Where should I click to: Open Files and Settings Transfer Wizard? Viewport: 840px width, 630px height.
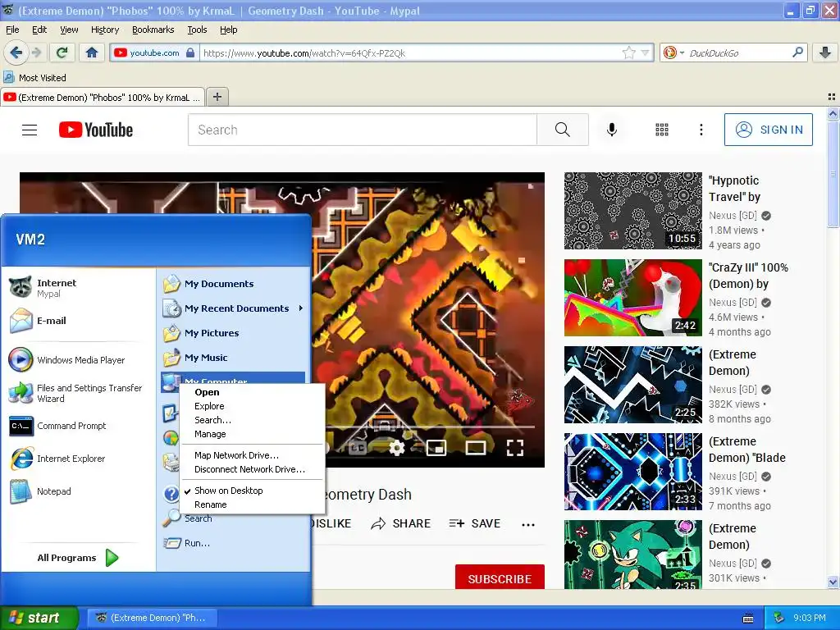(75, 393)
